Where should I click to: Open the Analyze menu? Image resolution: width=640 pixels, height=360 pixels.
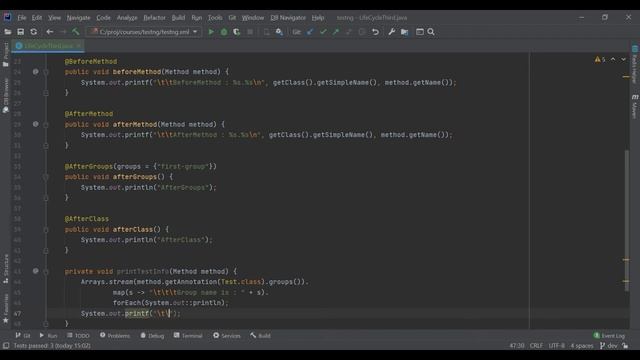click(127, 18)
